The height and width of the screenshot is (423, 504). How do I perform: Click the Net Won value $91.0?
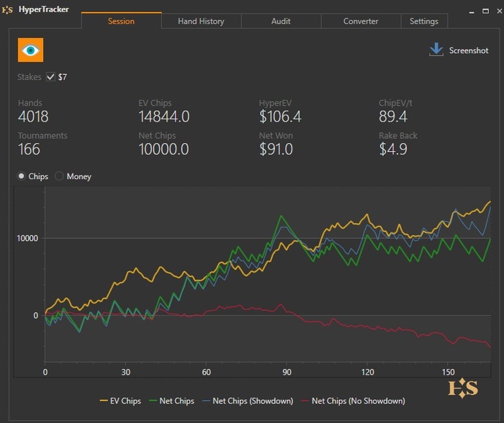276,149
